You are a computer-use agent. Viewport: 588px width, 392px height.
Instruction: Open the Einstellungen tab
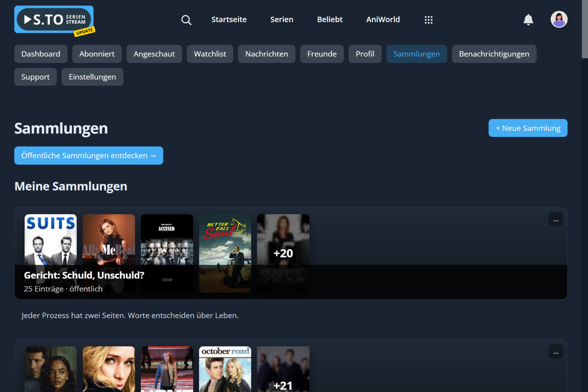tap(92, 77)
